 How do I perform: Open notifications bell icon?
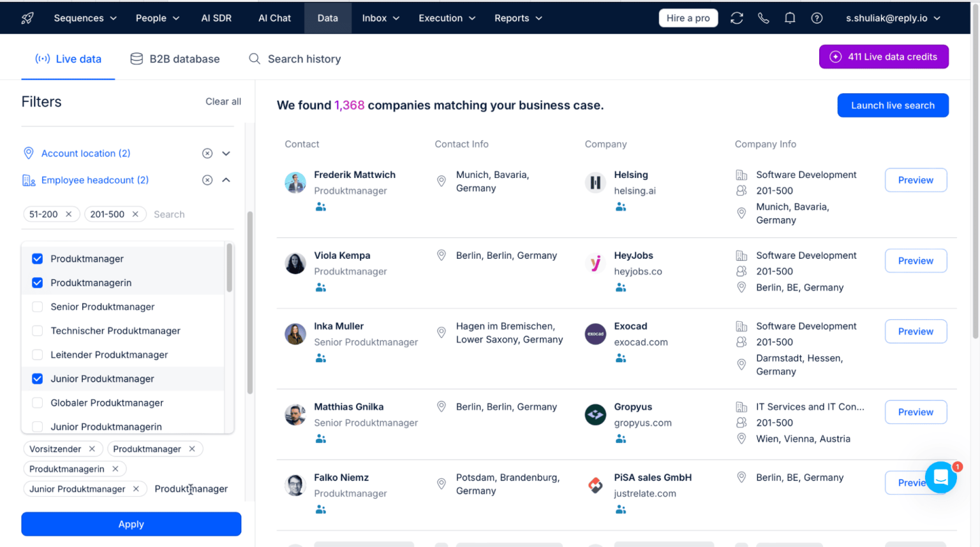(x=790, y=18)
